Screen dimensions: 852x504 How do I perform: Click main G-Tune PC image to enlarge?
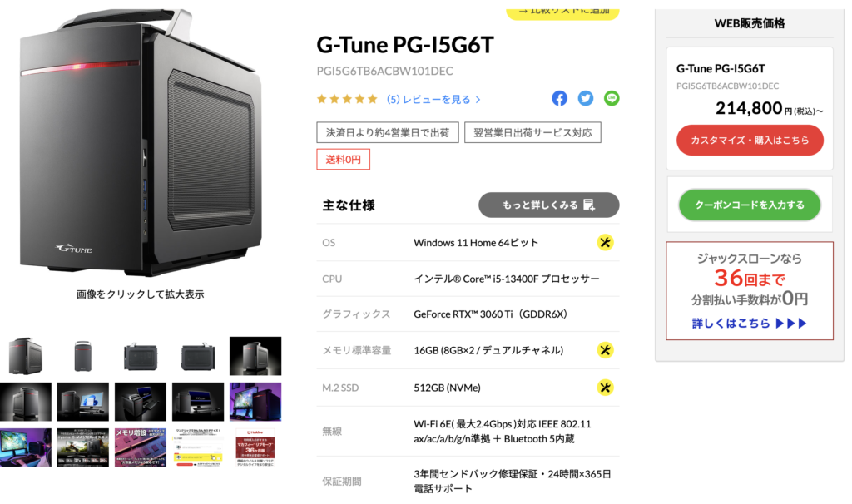(x=140, y=142)
